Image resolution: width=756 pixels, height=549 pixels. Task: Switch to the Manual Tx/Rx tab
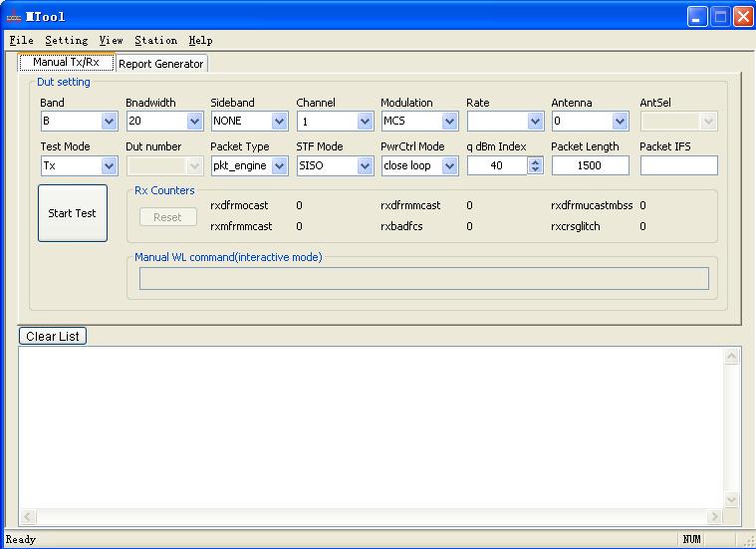point(67,62)
